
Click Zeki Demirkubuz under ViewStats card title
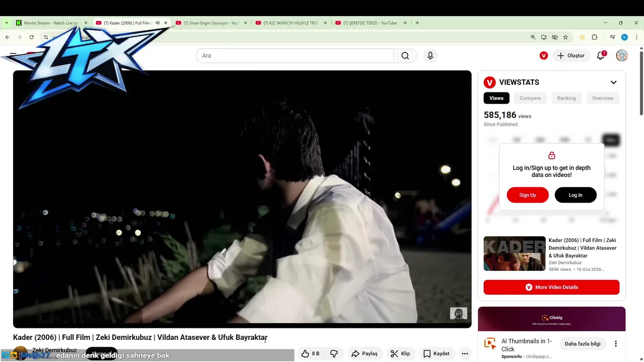coord(565,263)
